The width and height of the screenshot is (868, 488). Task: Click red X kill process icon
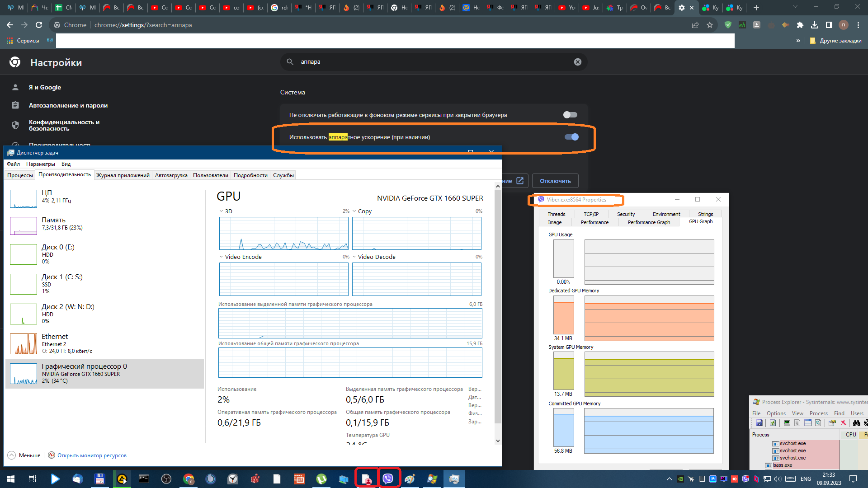tap(843, 423)
